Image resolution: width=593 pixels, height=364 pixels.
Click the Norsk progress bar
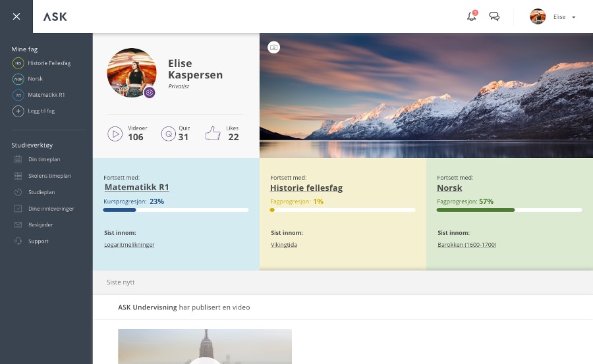509,210
